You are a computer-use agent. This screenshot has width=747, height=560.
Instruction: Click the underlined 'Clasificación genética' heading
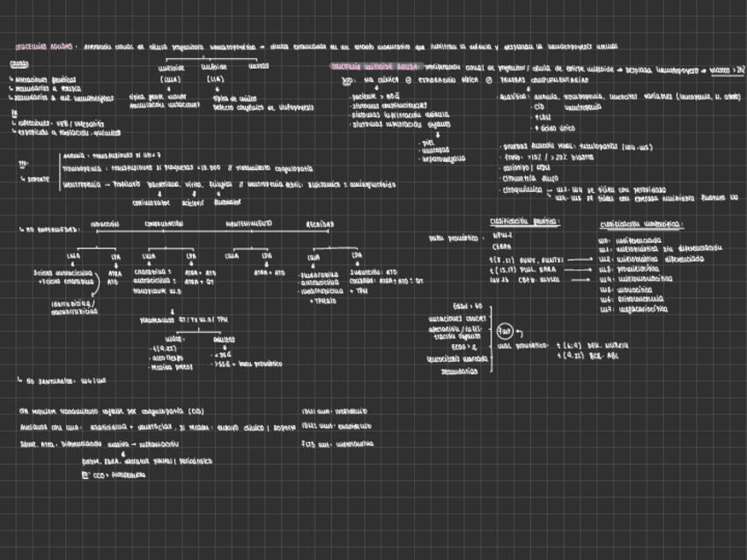click(525, 222)
